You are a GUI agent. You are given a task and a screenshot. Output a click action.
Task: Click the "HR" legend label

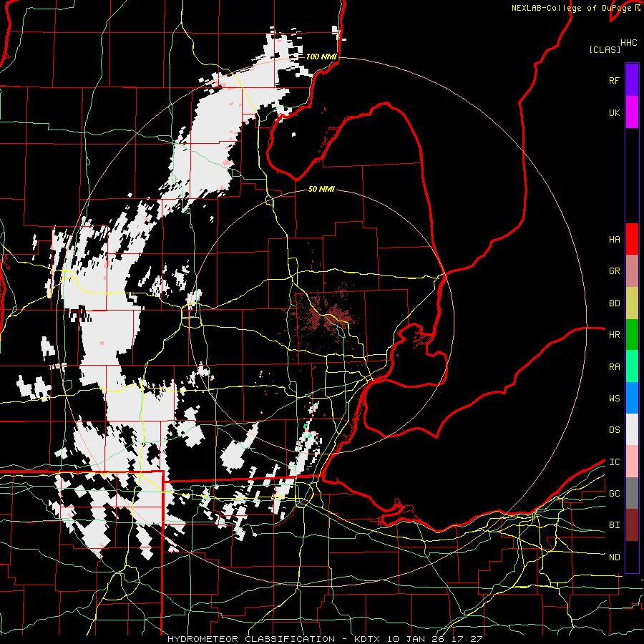click(x=614, y=335)
